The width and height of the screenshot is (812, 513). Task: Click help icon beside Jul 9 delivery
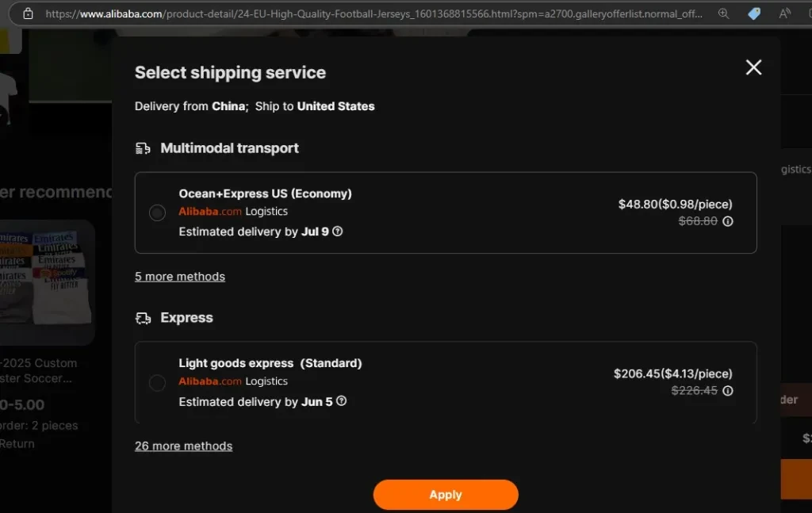pos(338,232)
